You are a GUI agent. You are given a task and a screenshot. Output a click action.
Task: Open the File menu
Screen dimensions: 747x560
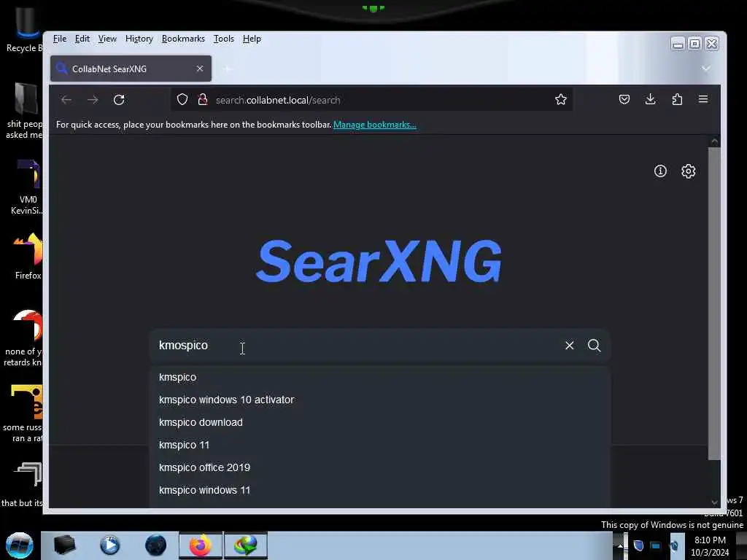[x=60, y=39]
